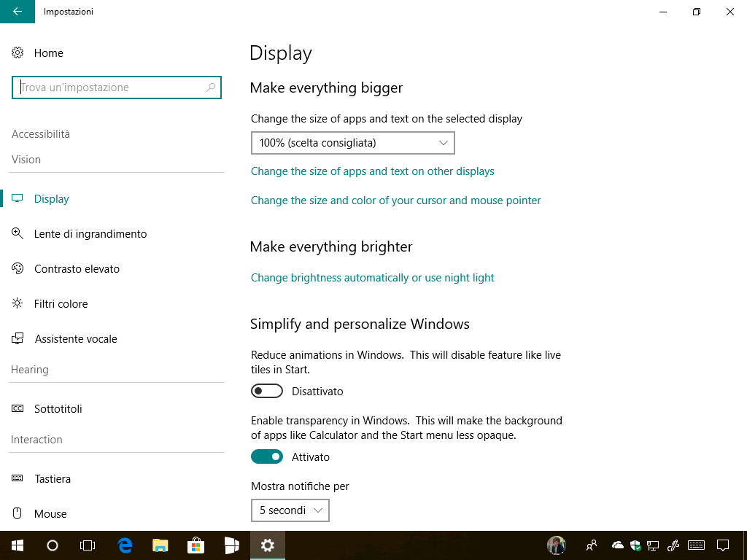Image resolution: width=747 pixels, height=560 pixels.
Task: Turn on Reduce animations toggle
Action: pyautogui.click(x=267, y=391)
